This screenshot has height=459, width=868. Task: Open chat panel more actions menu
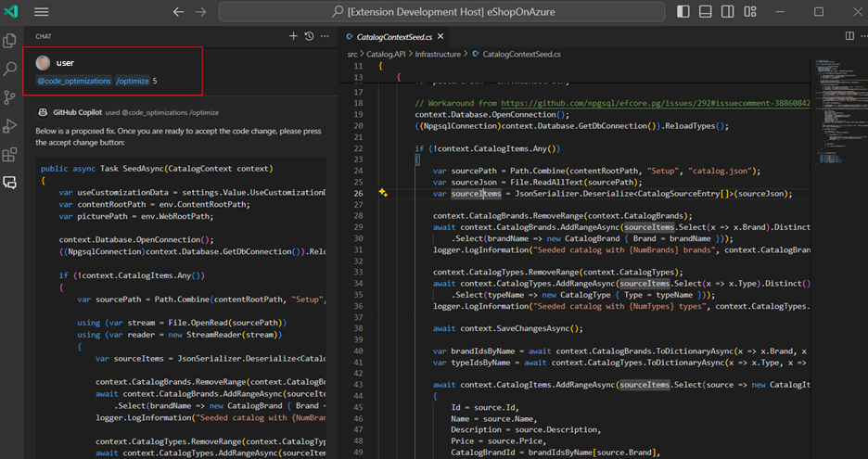[324, 36]
